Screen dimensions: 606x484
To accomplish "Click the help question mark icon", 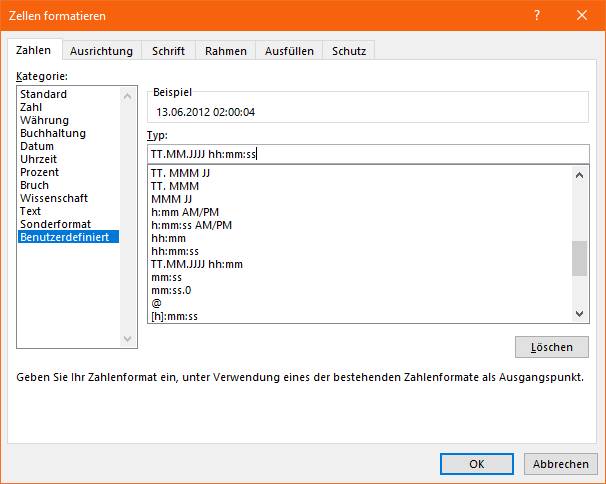I will pyautogui.click(x=537, y=15).
